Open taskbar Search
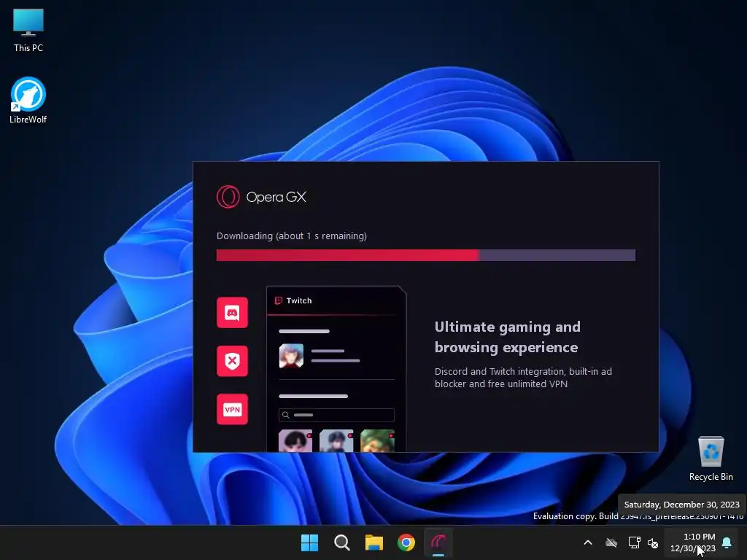Screen dimensions: 747x560 pos(342,542)
